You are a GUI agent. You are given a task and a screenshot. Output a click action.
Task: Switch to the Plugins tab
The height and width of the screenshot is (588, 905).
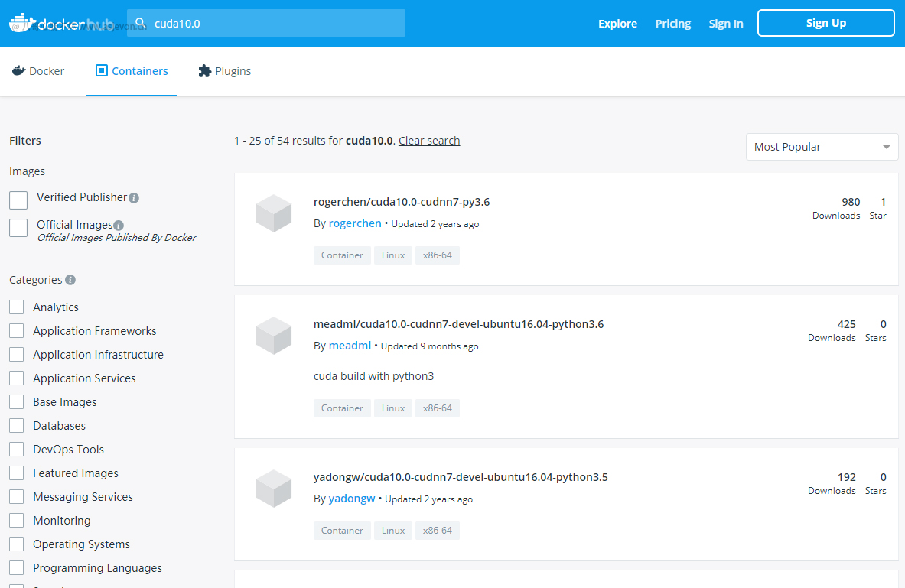tap(224, 71)
